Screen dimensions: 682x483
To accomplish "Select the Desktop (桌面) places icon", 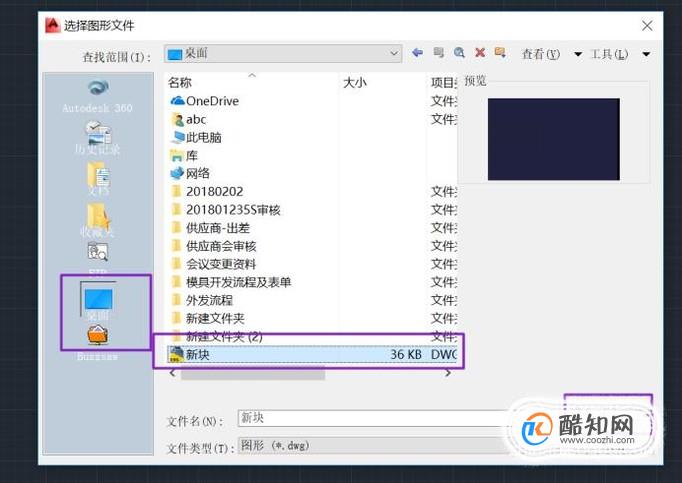I will (x=98, y=301).
